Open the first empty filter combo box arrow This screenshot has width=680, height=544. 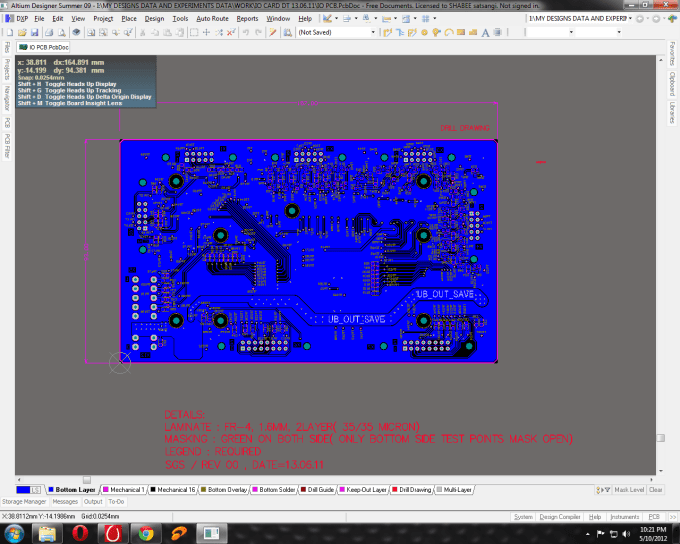coord(571,32)
